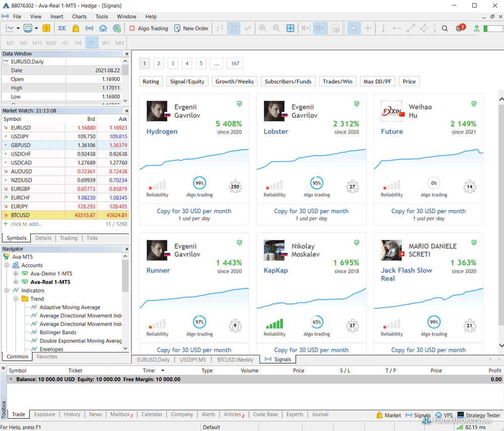Go to last signals page 167
Image resolution: width=504 pixels, height=431 pixels.
tap(235, 63)
